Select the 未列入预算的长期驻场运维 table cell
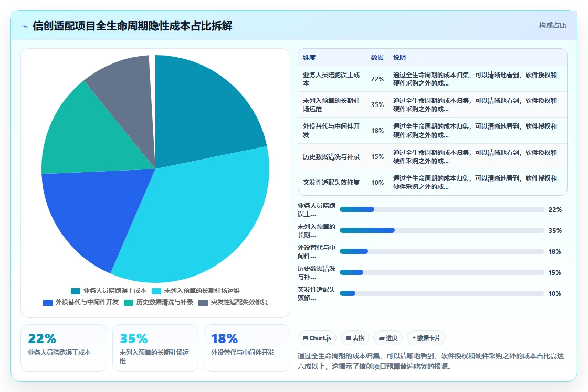The image size is (588, 392). tap(331, 105)
